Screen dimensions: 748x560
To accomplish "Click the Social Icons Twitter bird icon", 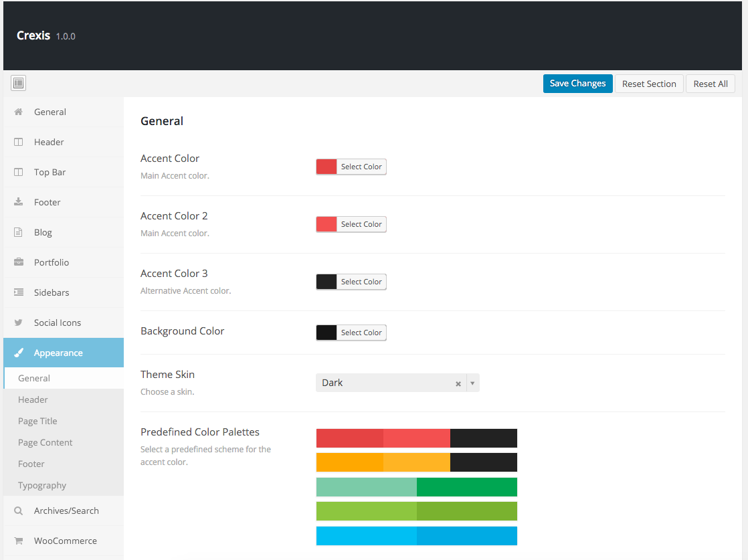I will click(19, 322).
